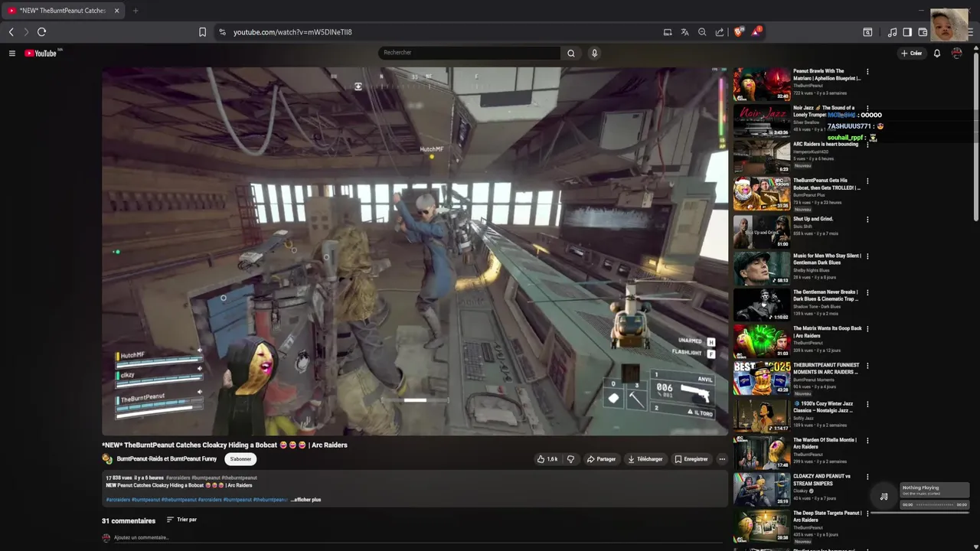Click the media player progress bar
This screenshot has width=980, height=551.
coord(935,505)
